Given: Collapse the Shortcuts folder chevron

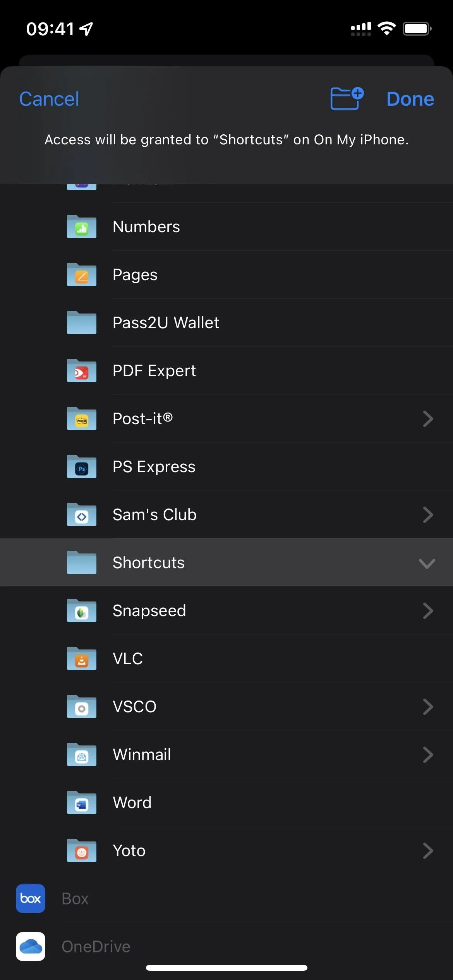Looking at the screenshot, I should (x=427, y=564).
